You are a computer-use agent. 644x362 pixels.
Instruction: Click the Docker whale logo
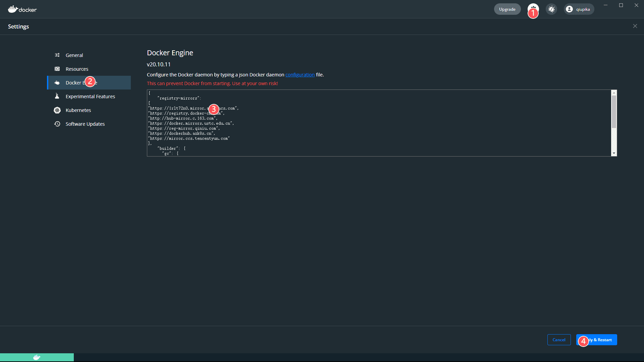click(x=22, y=9)
